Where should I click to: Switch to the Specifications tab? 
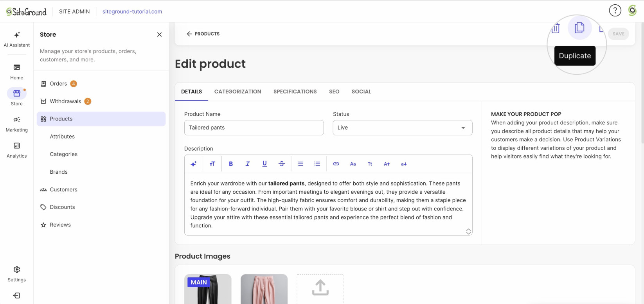point(295,92)
